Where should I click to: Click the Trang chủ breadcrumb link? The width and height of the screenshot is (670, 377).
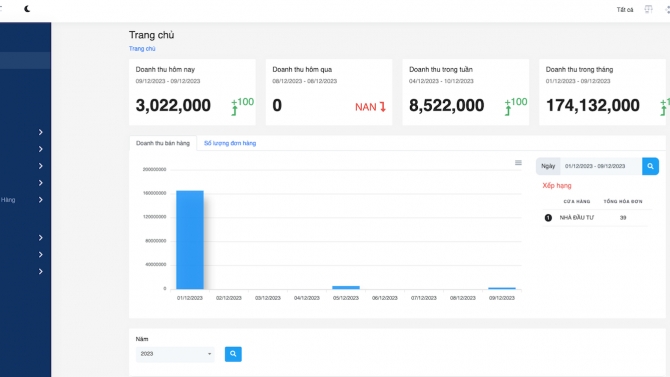click(142, 49)
